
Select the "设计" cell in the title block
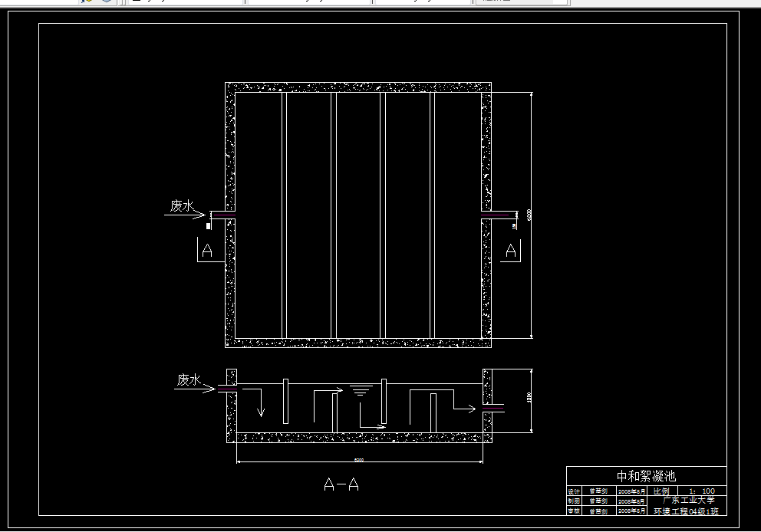pos(574,491)
